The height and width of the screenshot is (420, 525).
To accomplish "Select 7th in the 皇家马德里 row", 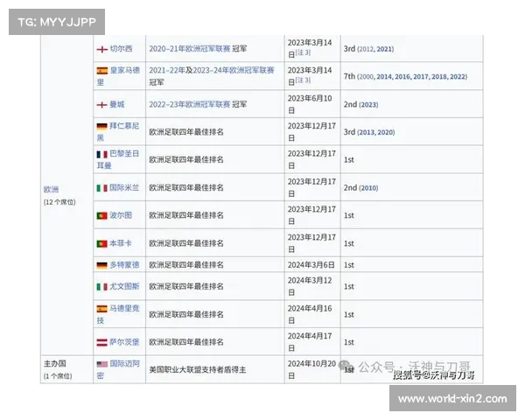I will point(349,76).
